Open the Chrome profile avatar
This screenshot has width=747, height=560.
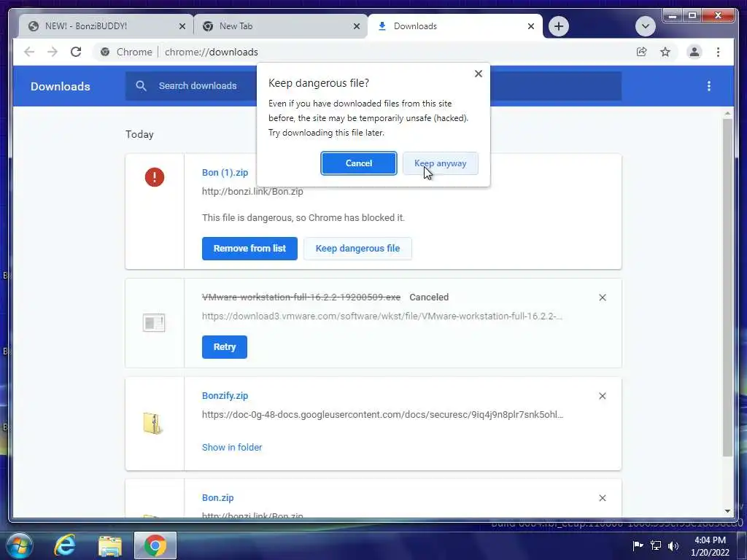[694, 52]
